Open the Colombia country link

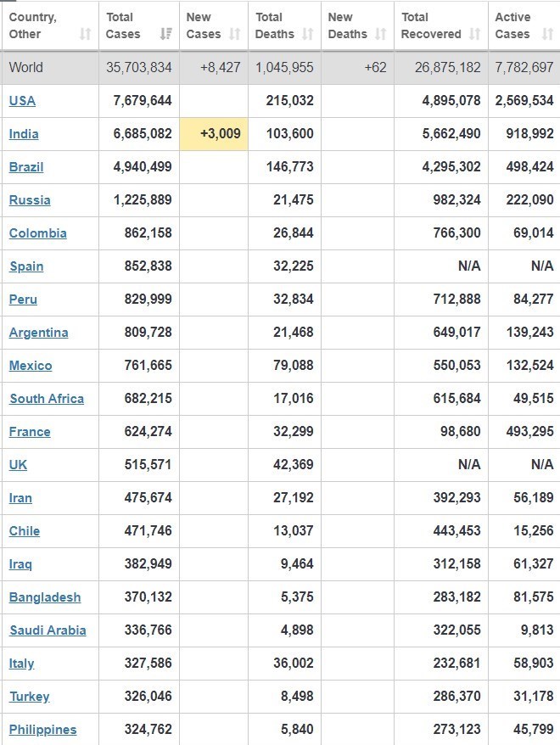click(x=38, y=233)
